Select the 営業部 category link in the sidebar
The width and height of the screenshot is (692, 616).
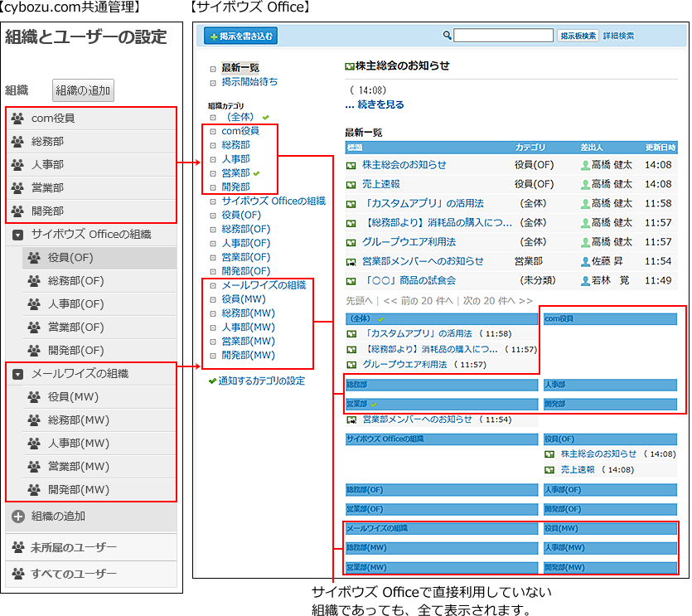pyautogui.click(x=235, y=173)
